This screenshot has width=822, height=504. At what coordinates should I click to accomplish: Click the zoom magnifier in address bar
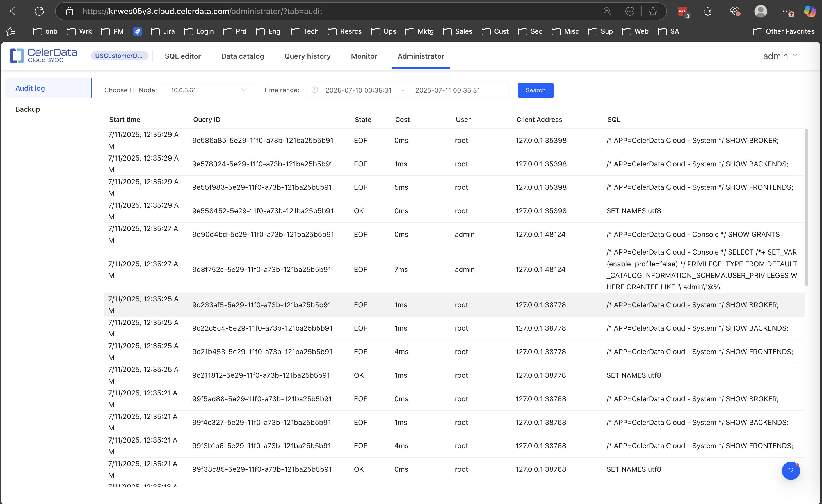point(607,11)
